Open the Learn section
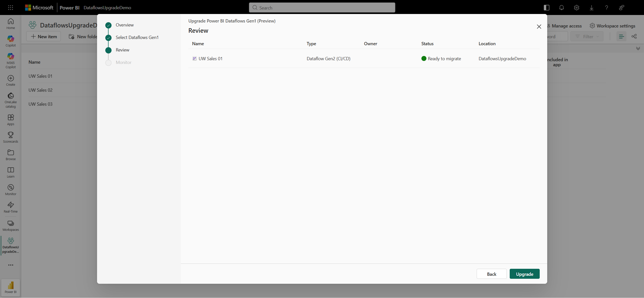The width and height of the screenshot is (644, 298). (11, 172)
